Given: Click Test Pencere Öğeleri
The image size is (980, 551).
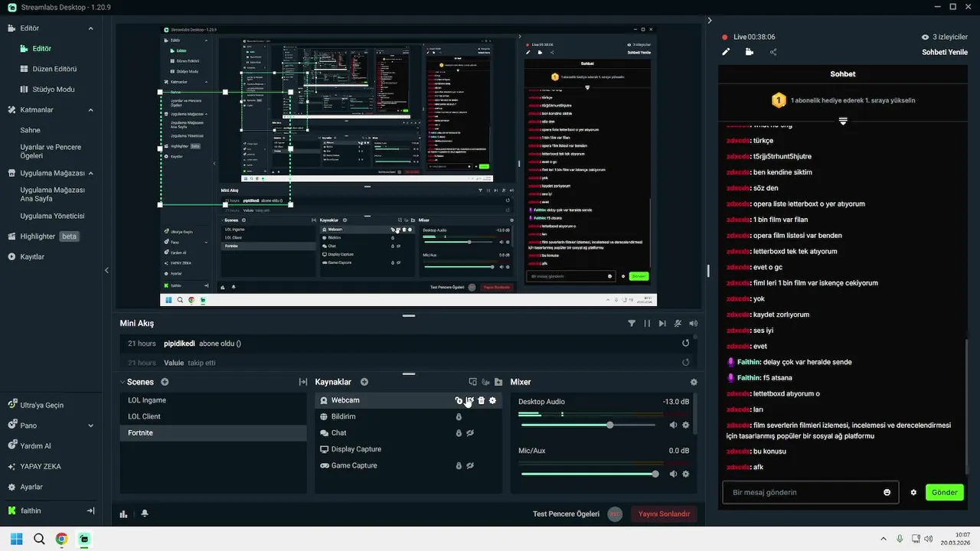Looking at the screenshot, I should [566, 514].
